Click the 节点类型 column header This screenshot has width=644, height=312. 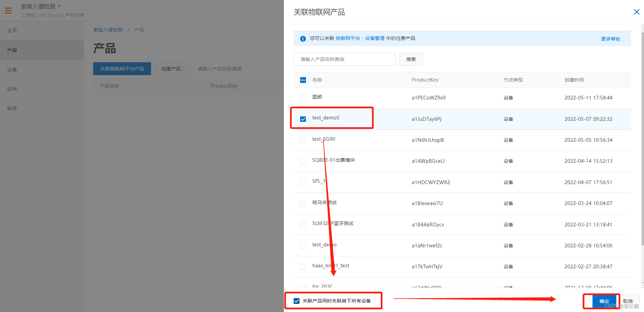(513, 80)
